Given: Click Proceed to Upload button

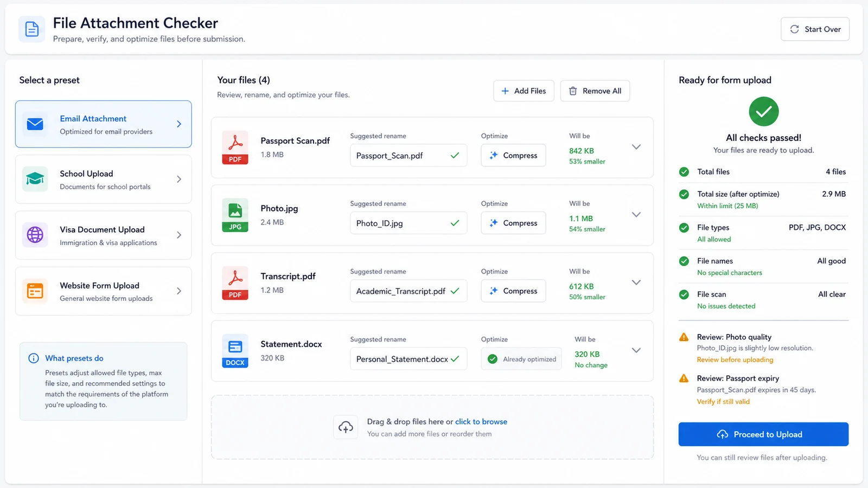Looking at the screenshot, I should pyautogui.click(x=763, y=434).
